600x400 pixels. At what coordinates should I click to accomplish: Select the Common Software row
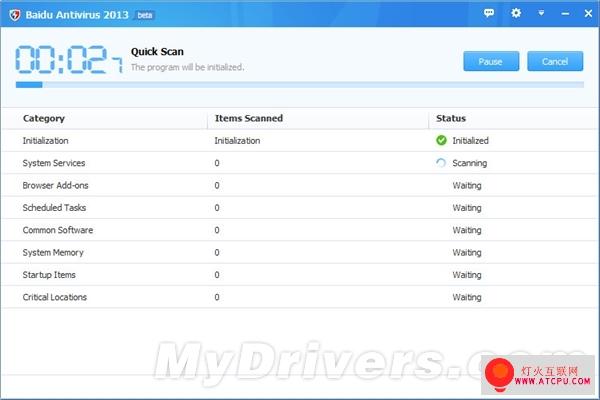tap(300, 230)
